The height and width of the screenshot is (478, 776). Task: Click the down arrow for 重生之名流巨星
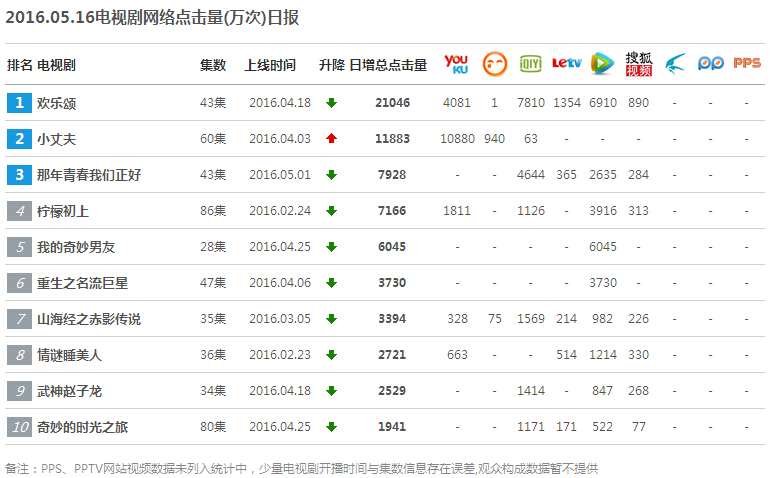332,283
